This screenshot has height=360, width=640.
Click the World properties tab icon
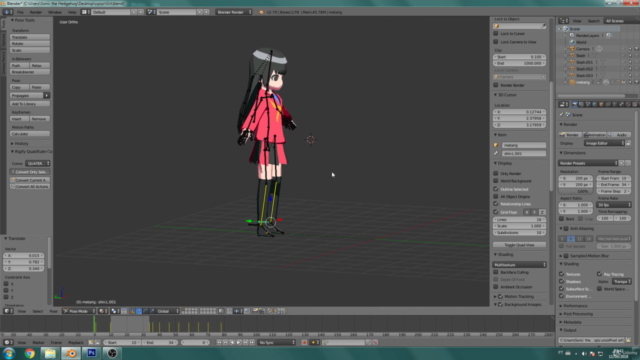594,104
